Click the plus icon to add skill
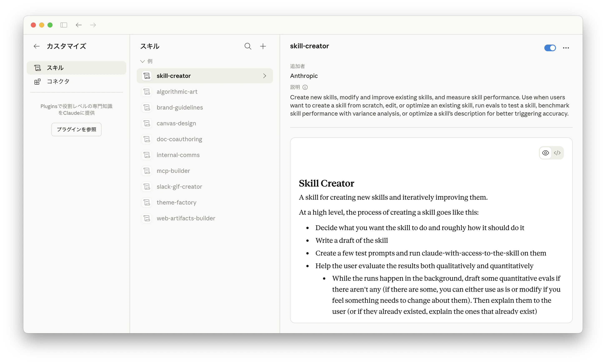 click(263, 46)
